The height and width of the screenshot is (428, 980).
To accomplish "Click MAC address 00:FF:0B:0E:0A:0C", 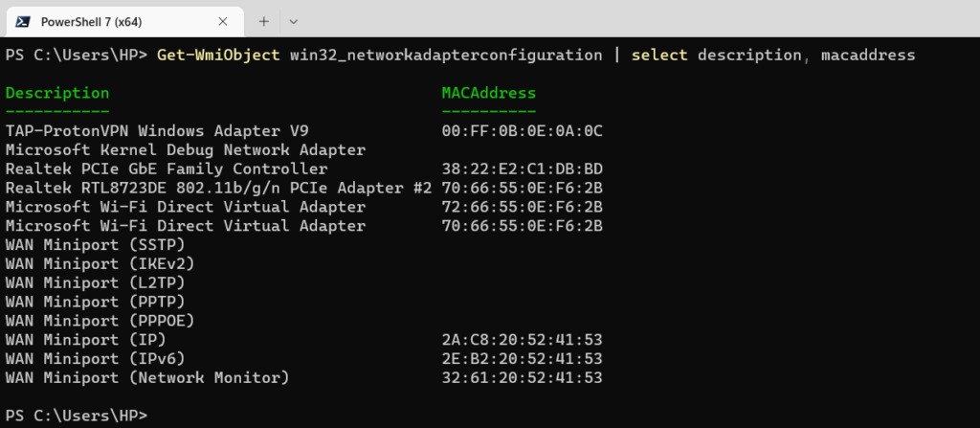I will click(522, 131).
